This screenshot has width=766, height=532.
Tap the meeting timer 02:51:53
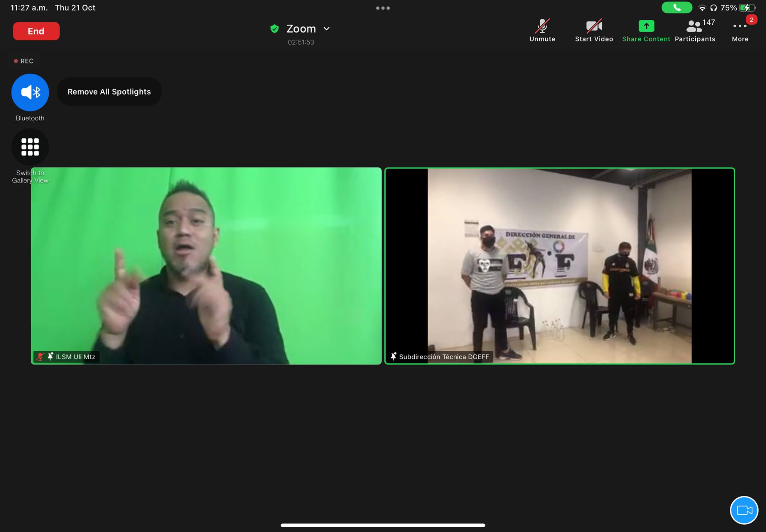[x=301, y=42]
